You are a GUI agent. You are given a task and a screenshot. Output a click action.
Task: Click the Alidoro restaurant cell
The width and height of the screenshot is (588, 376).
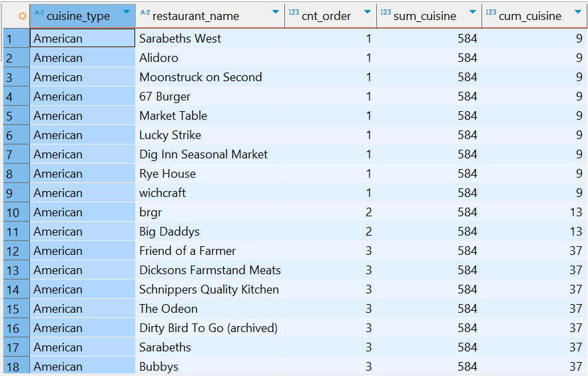tap(210, 58)
